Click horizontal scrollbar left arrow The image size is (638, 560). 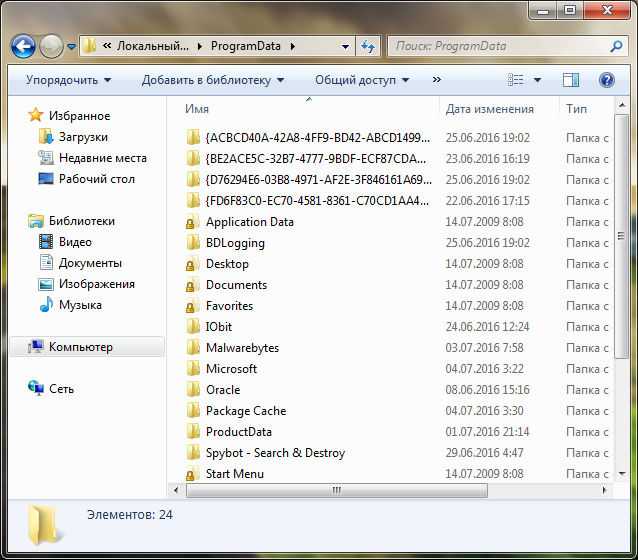(176, 490)
